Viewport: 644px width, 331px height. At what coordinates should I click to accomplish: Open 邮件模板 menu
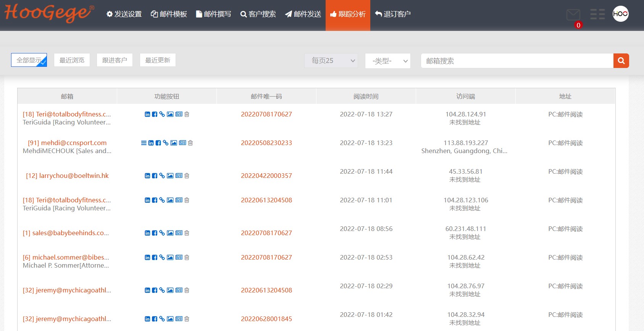coord(169,14)
